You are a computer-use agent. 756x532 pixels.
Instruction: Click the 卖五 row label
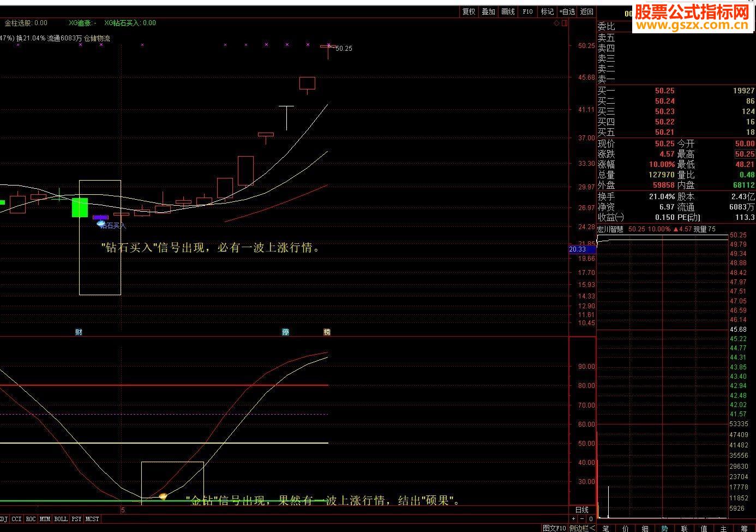click(606, 38)
